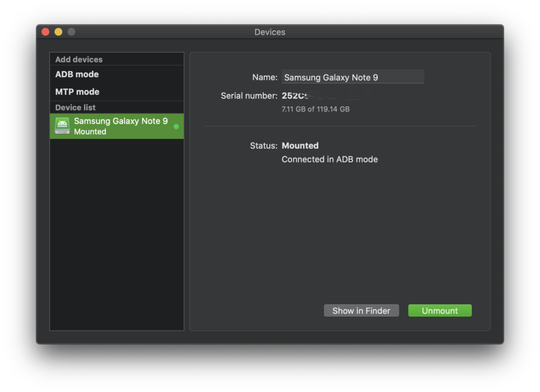Viewport: 540px width, 392px height.
Task: Click the 'Name:' label
Action: coord(265,77)
